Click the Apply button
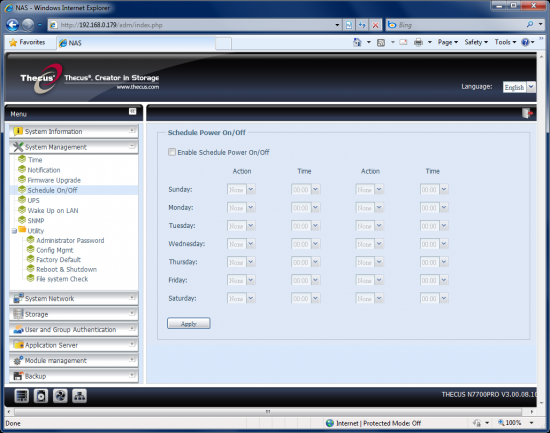 (x=189, y=324)
